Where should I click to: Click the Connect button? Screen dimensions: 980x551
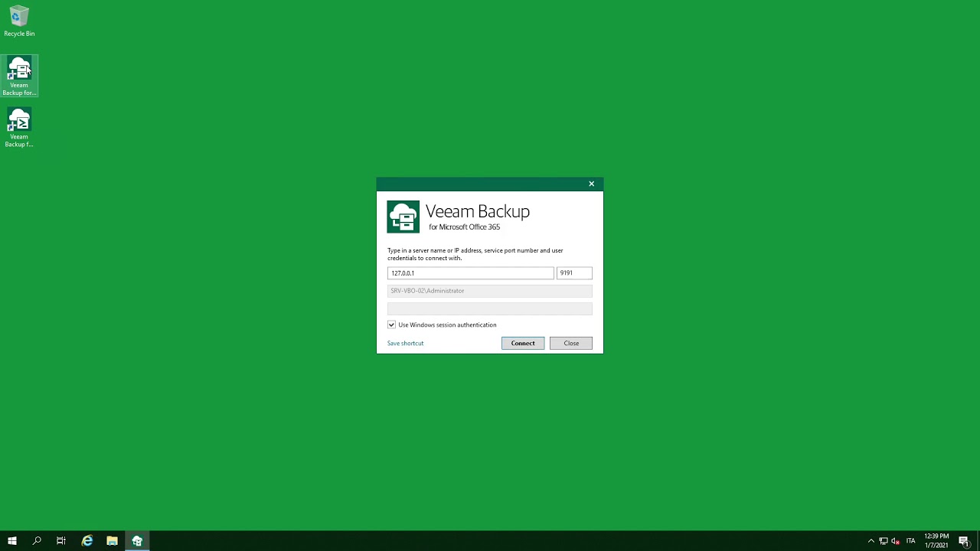[x=523, y=343]
